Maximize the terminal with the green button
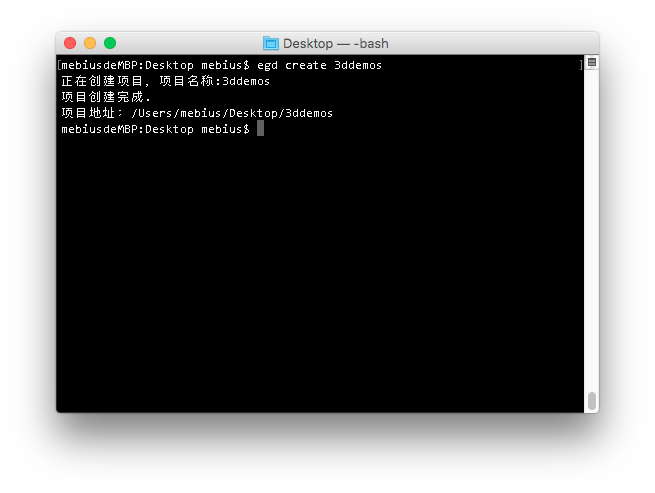 (110, 43)
